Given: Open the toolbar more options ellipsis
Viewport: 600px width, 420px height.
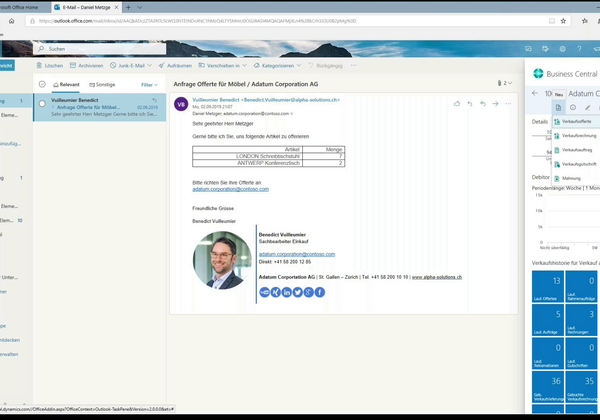Looking at the screenshot, I should point(354,65).
